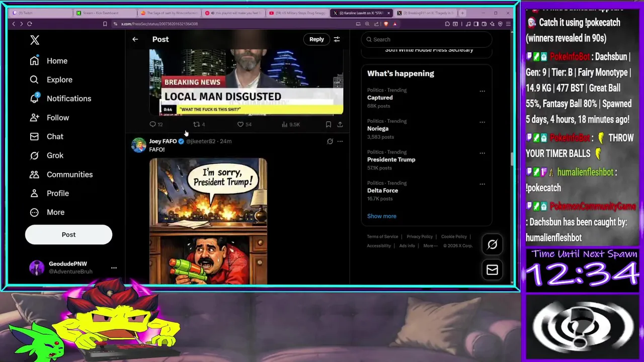
Task: Close the Karoline Leavitt tab
Action: [388, 13]
